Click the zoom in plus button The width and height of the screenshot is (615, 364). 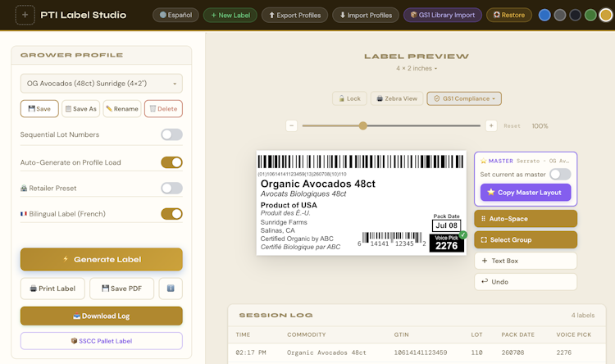pos(491,126)
